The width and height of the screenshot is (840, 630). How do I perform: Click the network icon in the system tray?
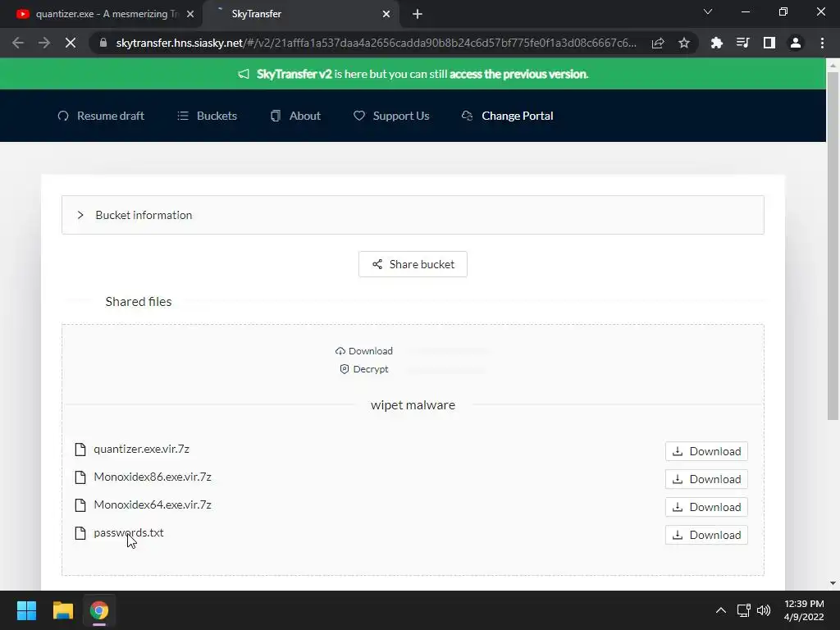pyautogui.click(x=743, y=610)
